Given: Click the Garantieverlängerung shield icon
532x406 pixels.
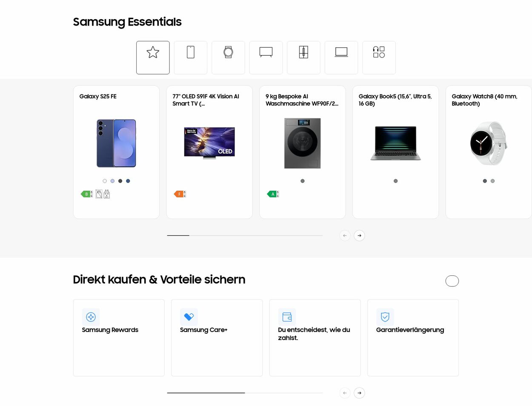Looking at the screenshot, I should (385, 317).
